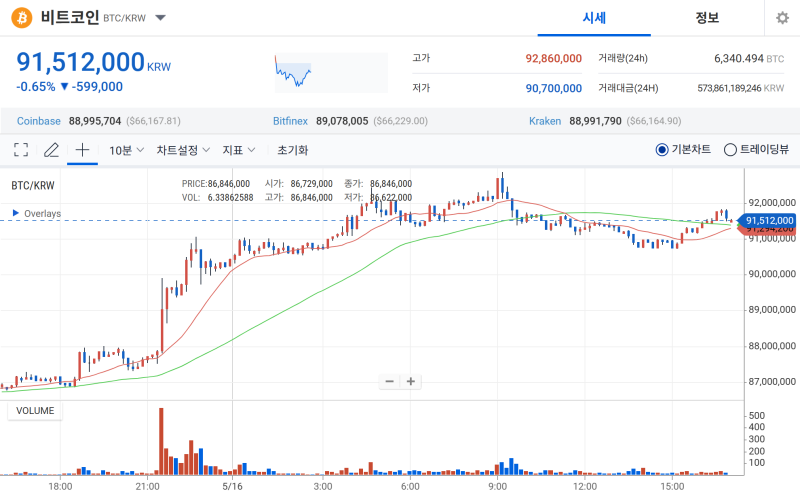The height and width of the screenshot is (499, 800).
Task: Expand the 지표 indicators dropdown
Action: [239, 150]
